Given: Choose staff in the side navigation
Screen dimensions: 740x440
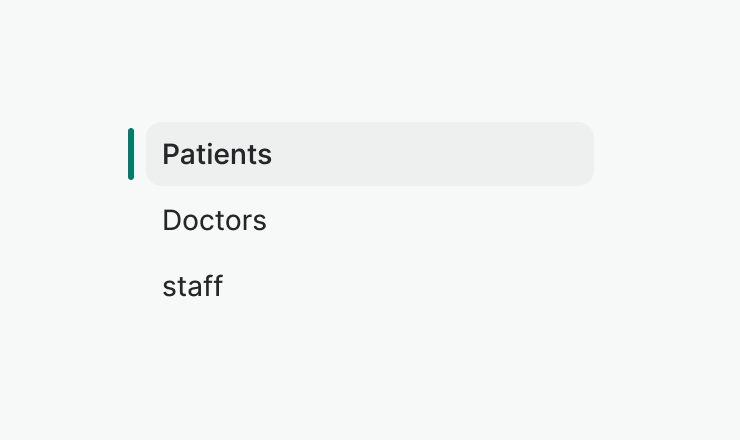Looking at the screenshot, I should click(192, 287).
